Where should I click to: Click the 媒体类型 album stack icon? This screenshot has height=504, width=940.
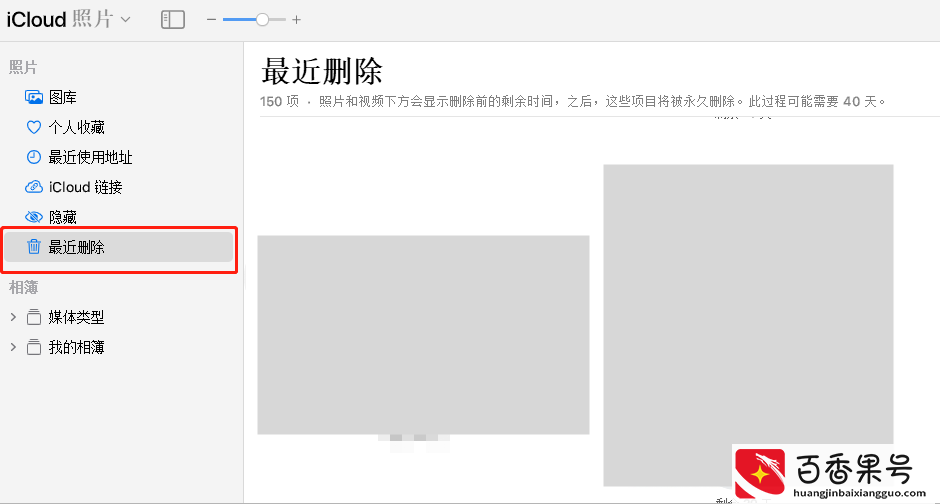tap(34, 317)
